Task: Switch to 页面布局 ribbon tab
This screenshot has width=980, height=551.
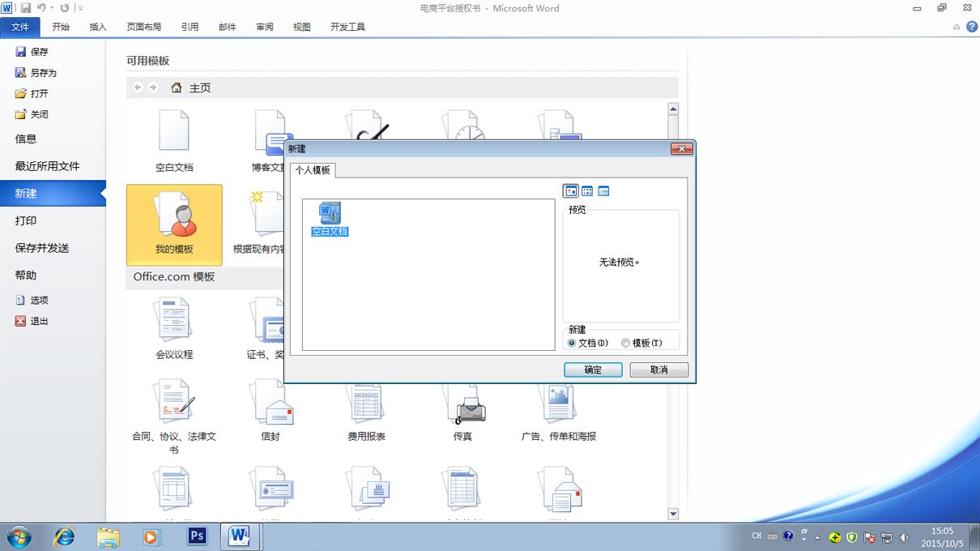Action: [144, 27]
